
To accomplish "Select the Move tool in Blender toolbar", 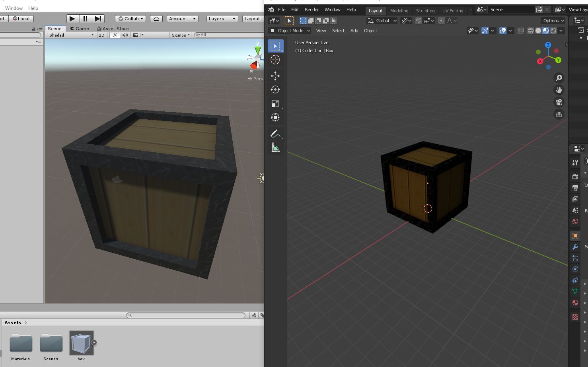I will 275,76.
